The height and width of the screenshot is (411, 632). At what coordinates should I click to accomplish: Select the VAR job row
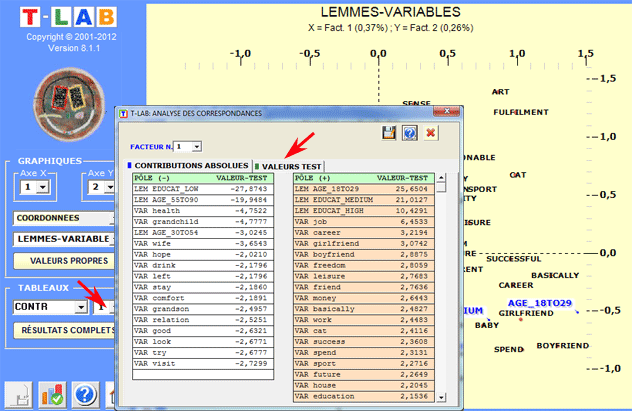[364, 222]
